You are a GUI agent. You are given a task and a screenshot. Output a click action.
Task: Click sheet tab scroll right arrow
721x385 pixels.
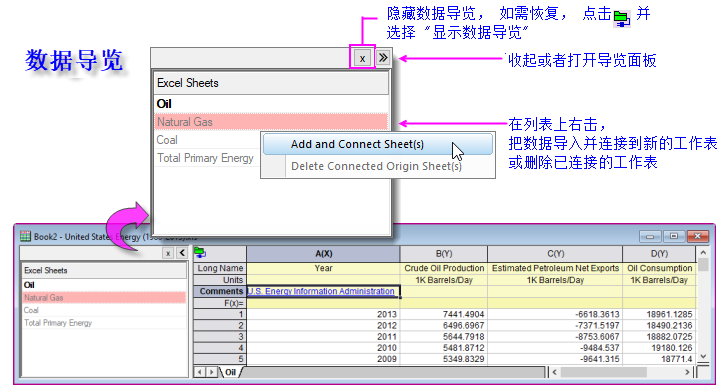[212, 372]
